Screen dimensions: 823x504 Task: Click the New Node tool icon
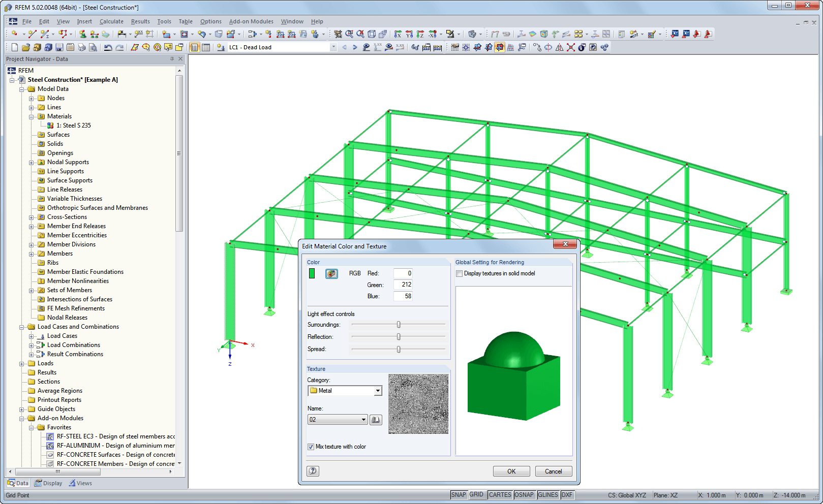(14, 34)
